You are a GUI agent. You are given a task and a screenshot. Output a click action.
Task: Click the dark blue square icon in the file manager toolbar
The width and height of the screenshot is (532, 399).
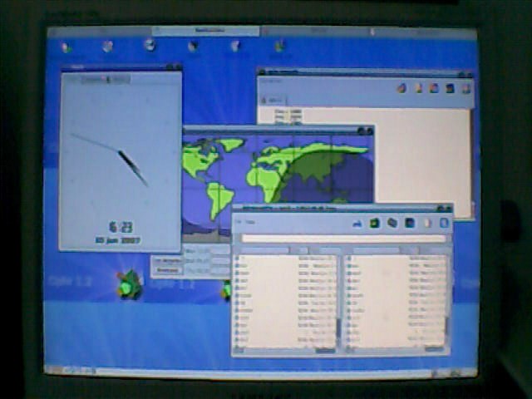click(409, 223)
